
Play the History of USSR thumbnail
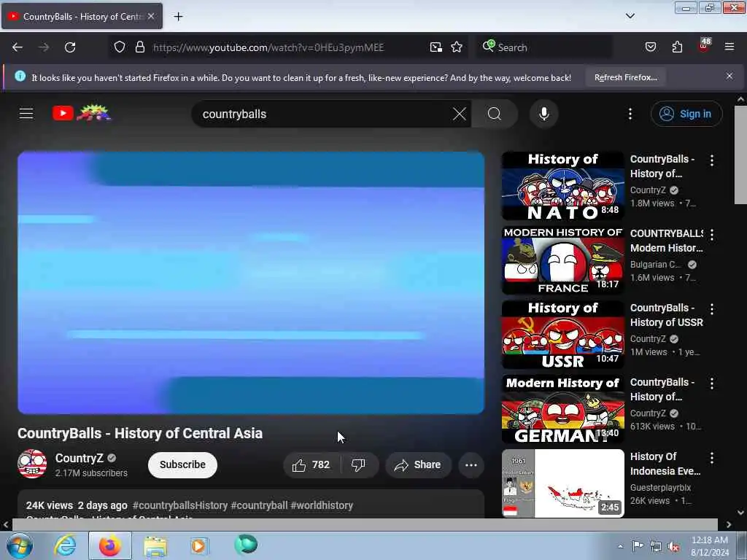pyautogui.click(x=562, y=334)
